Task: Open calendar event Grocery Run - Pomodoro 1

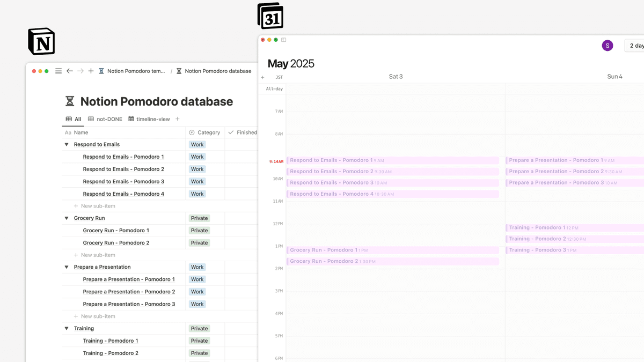Action: point(393,250)
